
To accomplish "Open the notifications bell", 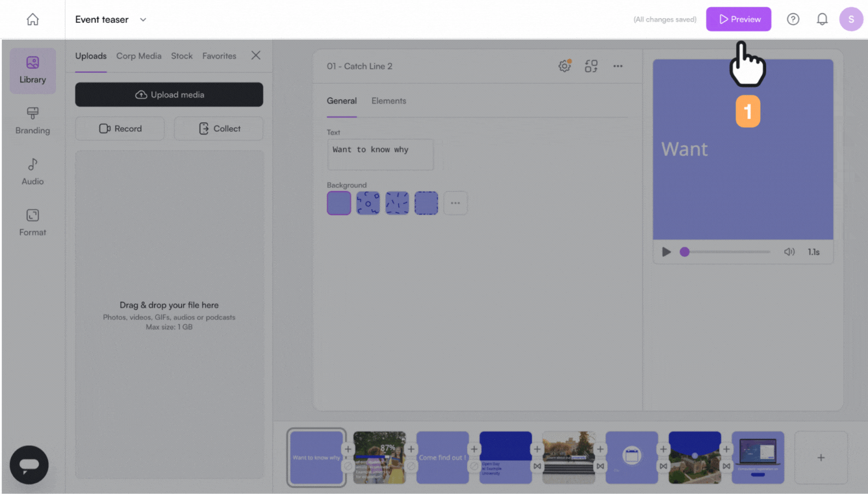I will (822, 19).
